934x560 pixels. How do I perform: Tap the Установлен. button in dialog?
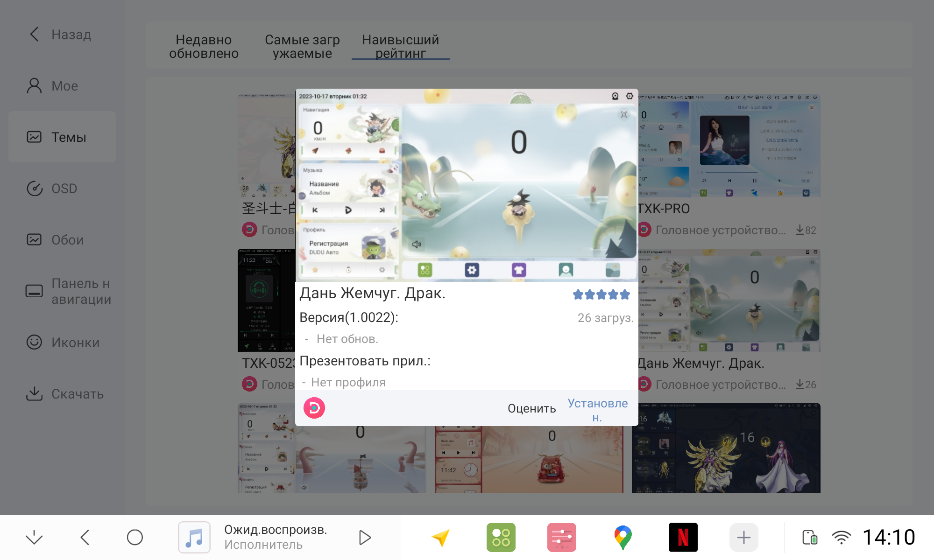pos(597,410)
